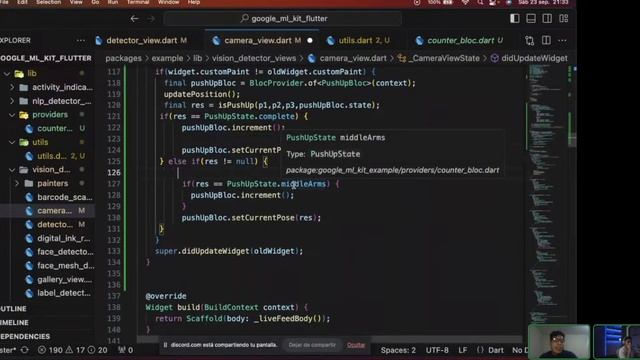
Task: Click Spaces: 2 in status bar
Action: tap(398, 350)
